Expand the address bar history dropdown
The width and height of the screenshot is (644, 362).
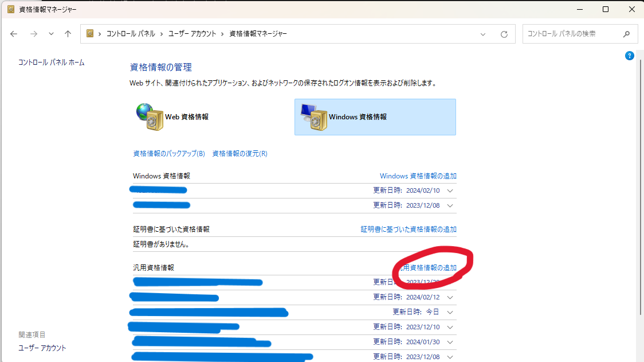(x=483, y=34)
